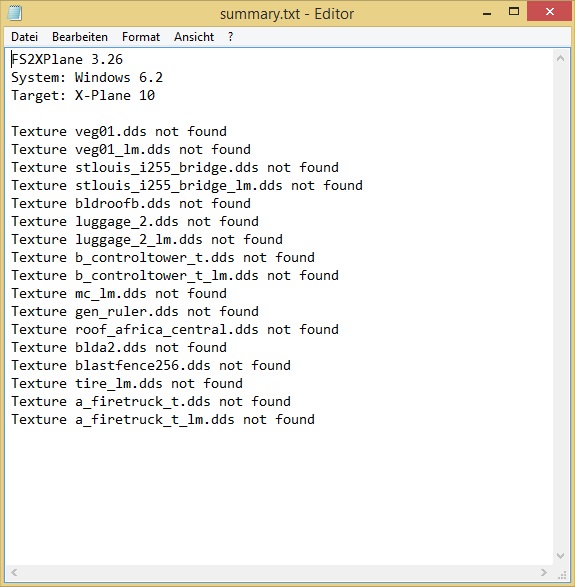The image size is (575, 587).
Task: Click the window resize grip corner
Action: pos(562,573)
